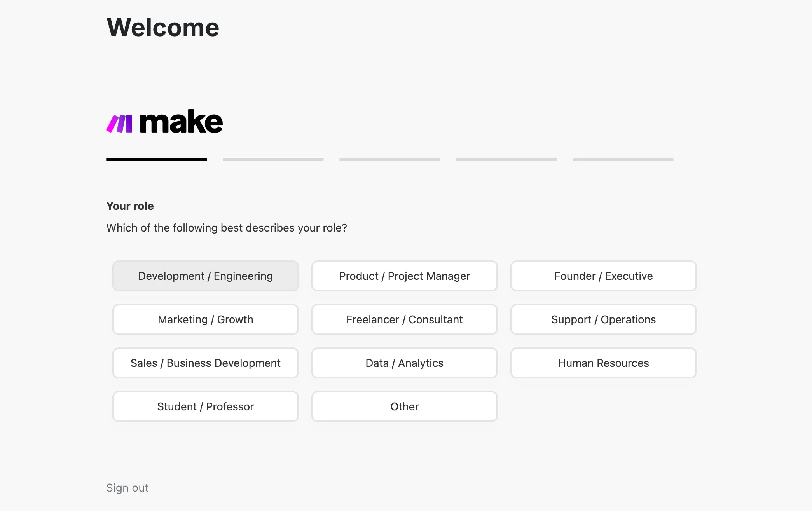This screenshot has height=511, width=812.
Task: Choose Product / Project Manager role
Action: click(405, 276)
